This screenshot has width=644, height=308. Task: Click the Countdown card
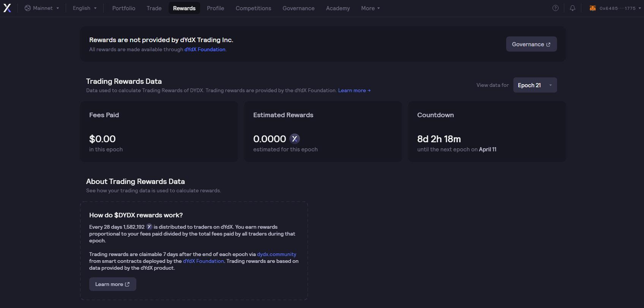click(x=487, y=132)
